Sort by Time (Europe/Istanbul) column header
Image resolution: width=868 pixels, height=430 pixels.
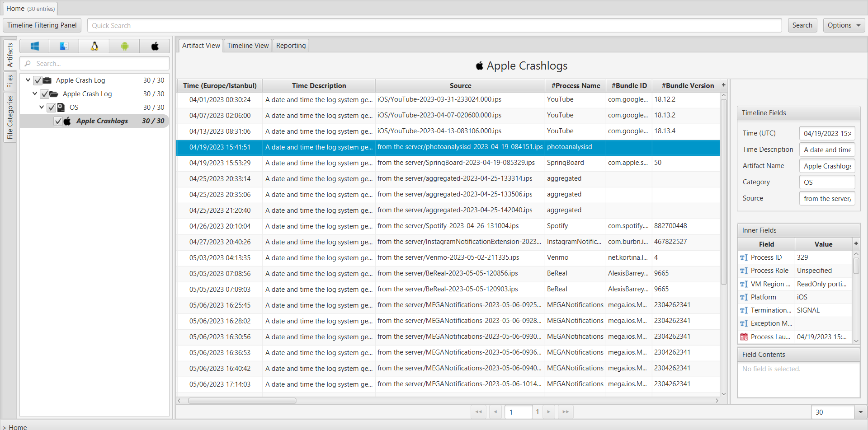pyautogui.click(x=220, y=85)
